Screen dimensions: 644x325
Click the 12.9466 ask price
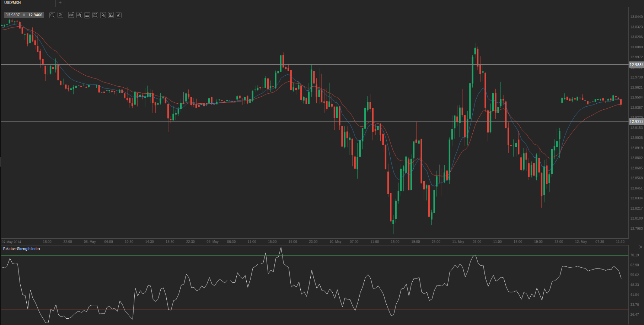(x=35, y=15)
